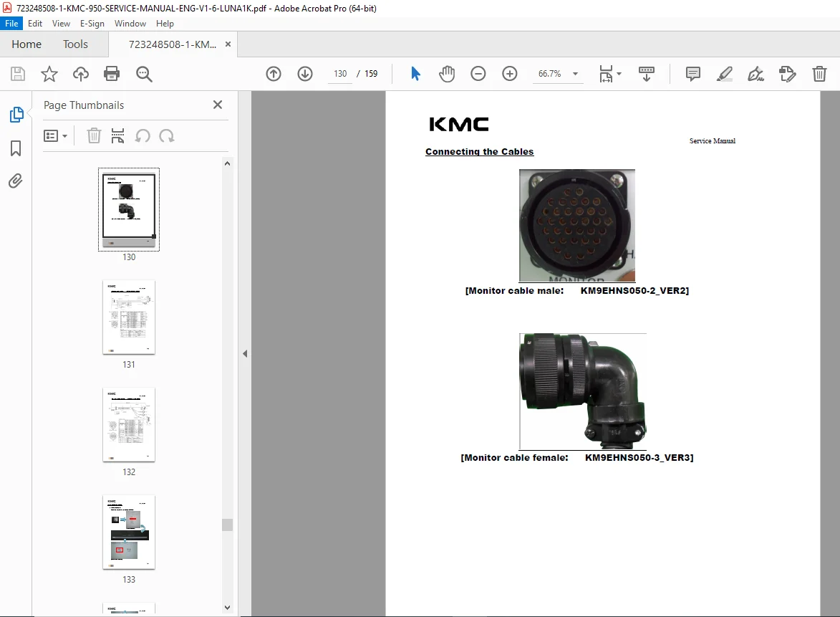The width and height of the screenshot is (840, 617).
Task: Select page 131 thumbnail
Action: tap(129, 317)
